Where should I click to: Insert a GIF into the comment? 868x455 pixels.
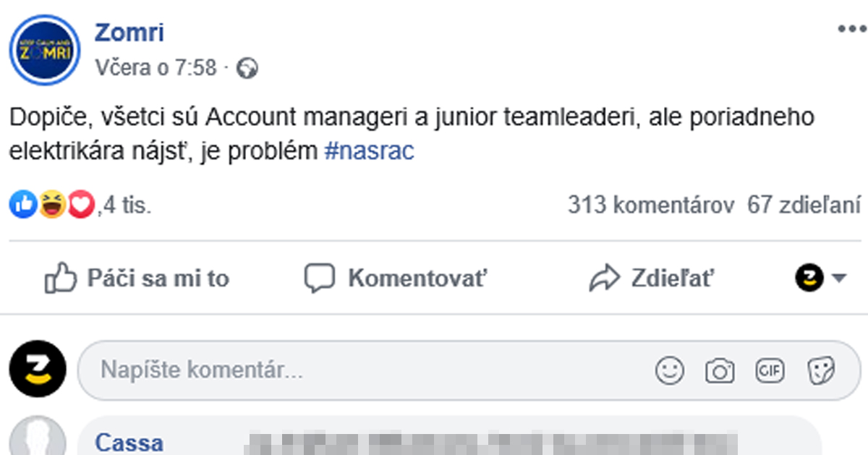tap(769, 370)
